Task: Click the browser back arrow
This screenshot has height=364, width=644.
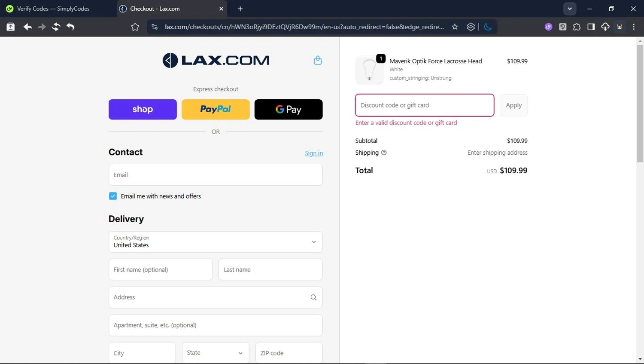Action: [x=27, y=27]
